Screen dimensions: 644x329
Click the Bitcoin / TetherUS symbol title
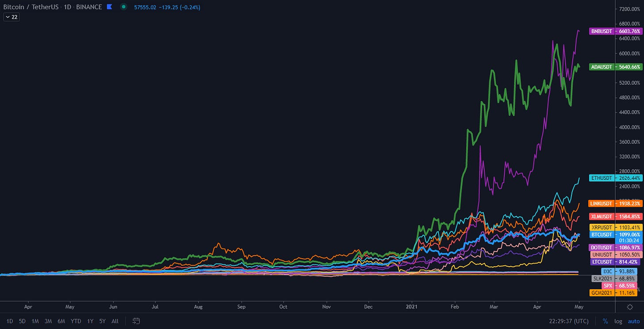point(31,7)
